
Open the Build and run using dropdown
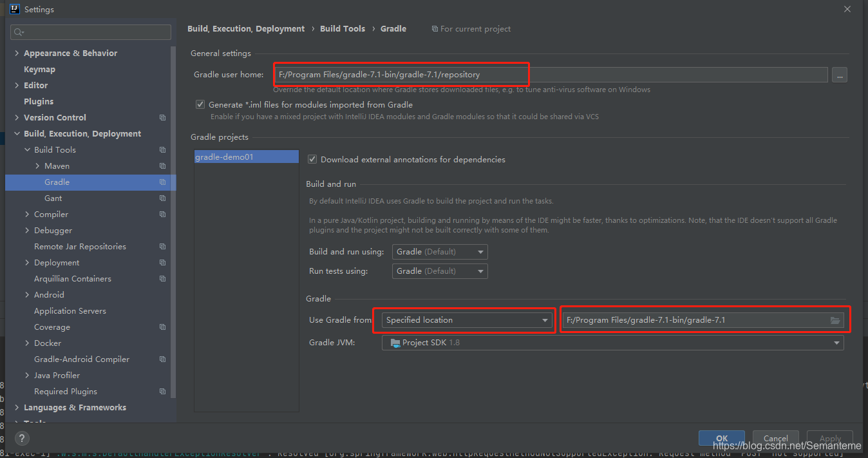(x=440, y=252)
